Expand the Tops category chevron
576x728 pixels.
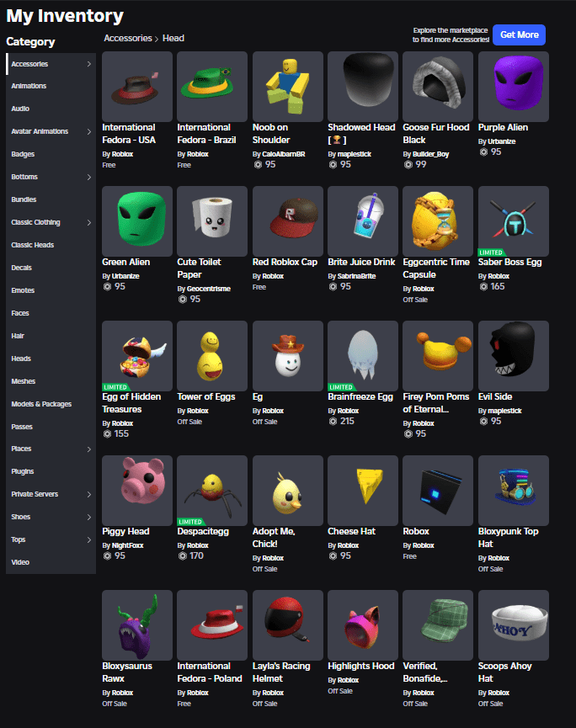point(88,539)
